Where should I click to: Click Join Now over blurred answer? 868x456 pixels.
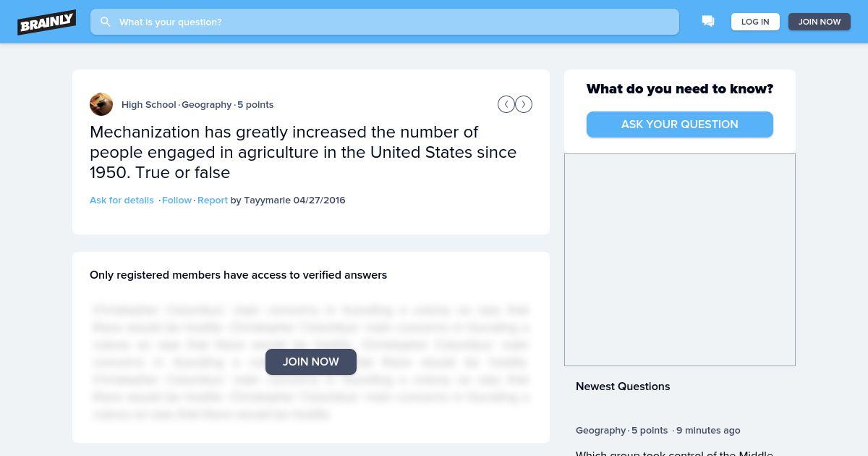311,362
